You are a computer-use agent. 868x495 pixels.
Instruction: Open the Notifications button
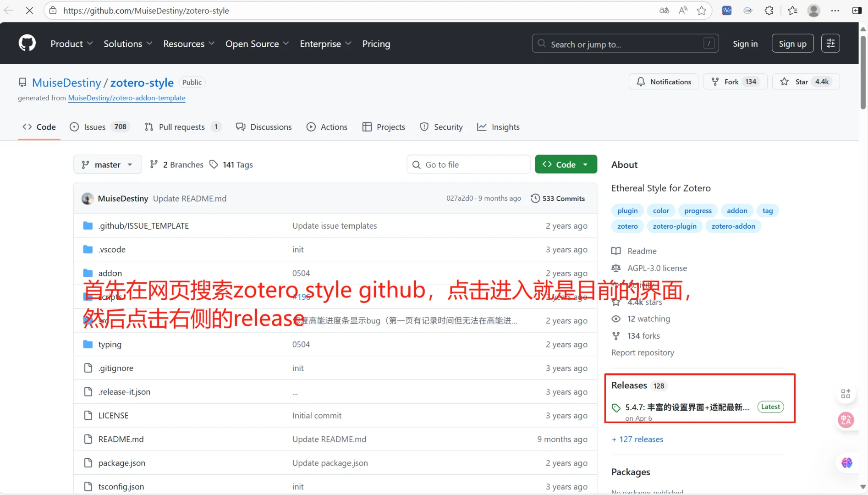(664, 82)
